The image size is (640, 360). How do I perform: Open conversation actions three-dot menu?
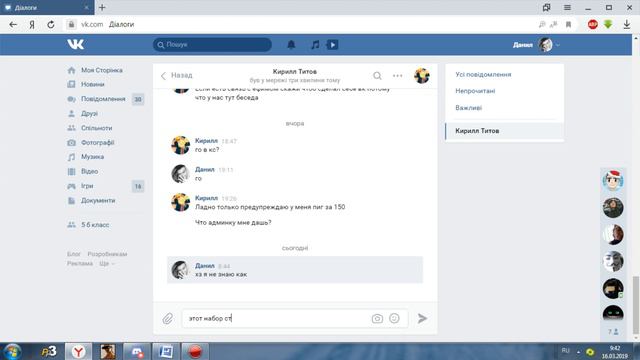point(398,76)
